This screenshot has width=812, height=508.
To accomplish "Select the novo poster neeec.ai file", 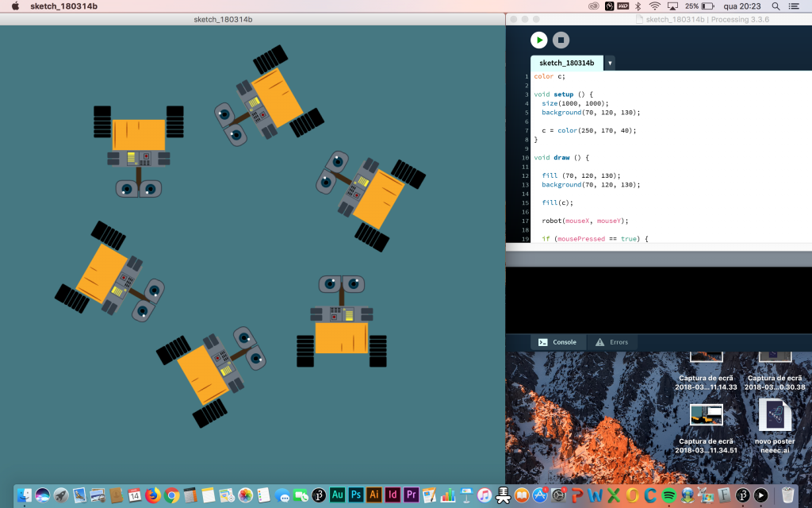I will 775,426.
